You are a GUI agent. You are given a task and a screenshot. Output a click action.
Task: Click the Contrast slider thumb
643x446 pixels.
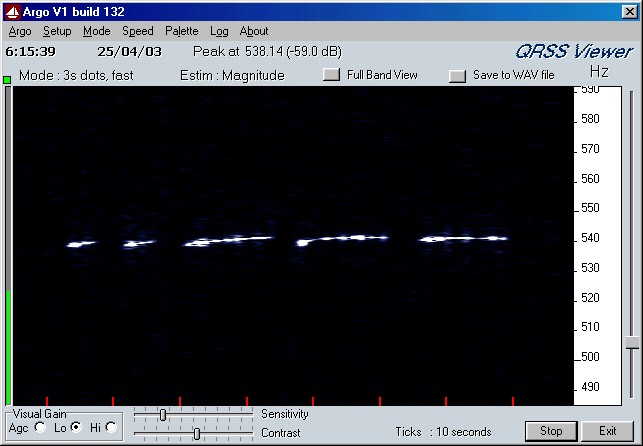[197, 433]
